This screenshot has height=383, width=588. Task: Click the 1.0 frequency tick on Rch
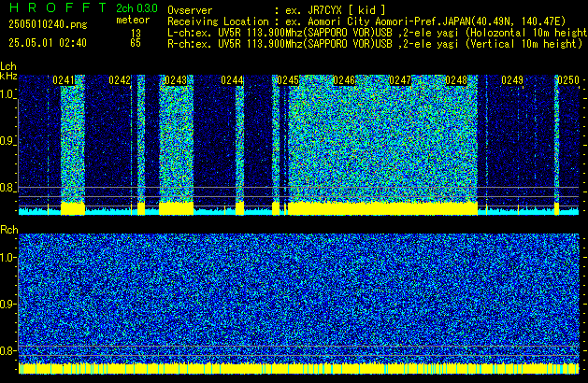coord(7,258)
